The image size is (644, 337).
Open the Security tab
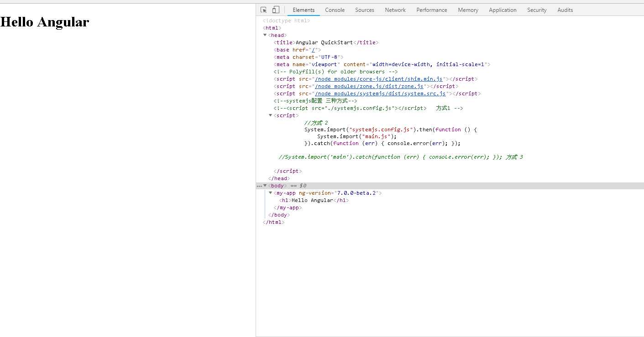click(x=537, y=10)
